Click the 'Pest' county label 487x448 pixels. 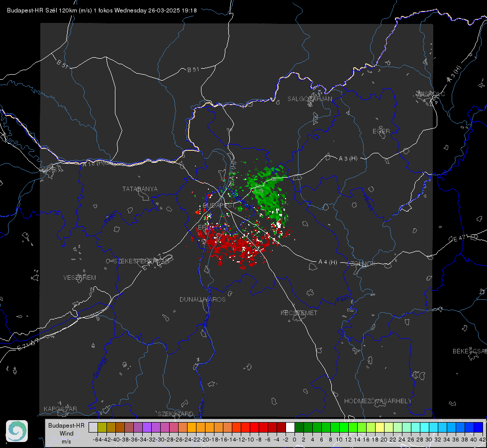pos(342,299)
